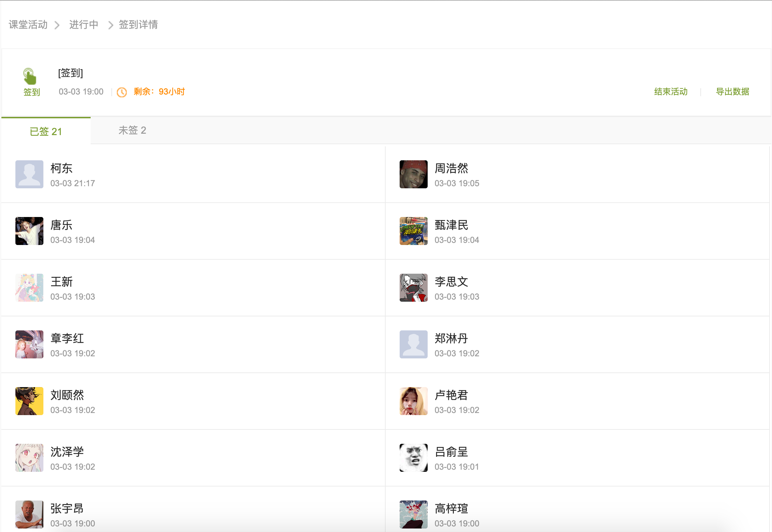Click the 结束活动 link
Viewport: 772px width, 532px height.
tap(671, 92)
